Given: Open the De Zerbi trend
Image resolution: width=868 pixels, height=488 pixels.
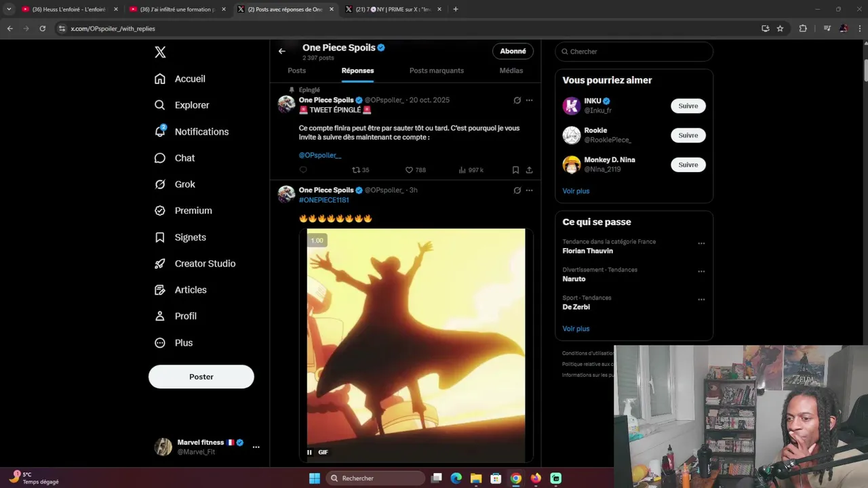Looking at the screenshot, I should [x=576, y=307].
